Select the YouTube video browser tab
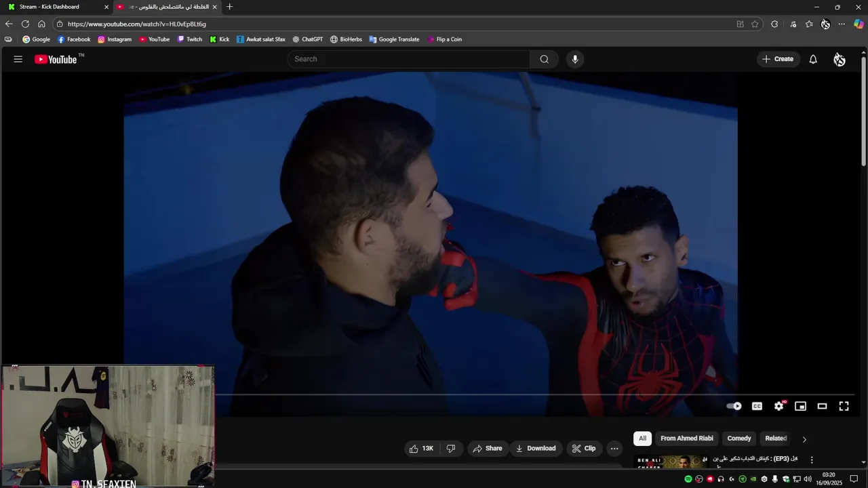Viewport: 868px width, 488px height. point(168,7)
